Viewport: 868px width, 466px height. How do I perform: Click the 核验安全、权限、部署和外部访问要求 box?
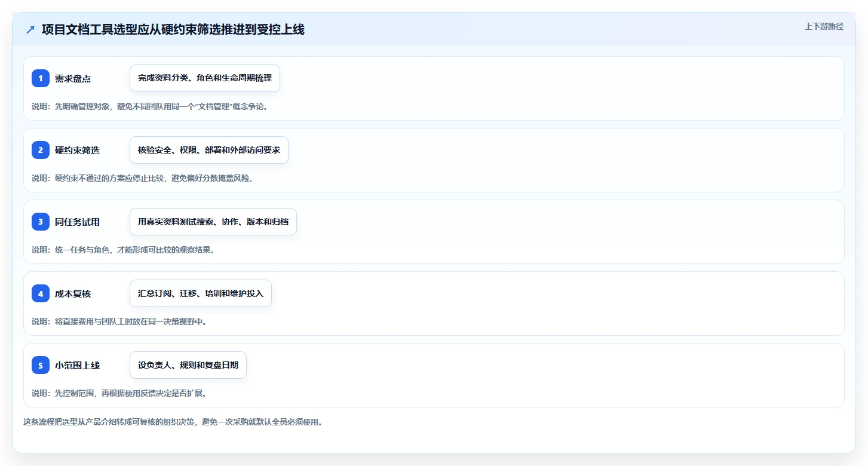[x=209, y=150]
